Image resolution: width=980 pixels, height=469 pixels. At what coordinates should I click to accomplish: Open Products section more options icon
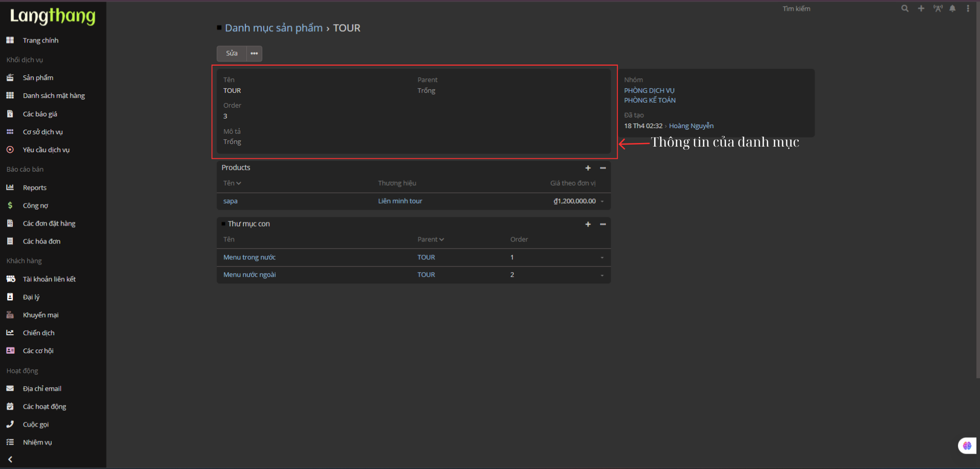click(603, 168)
